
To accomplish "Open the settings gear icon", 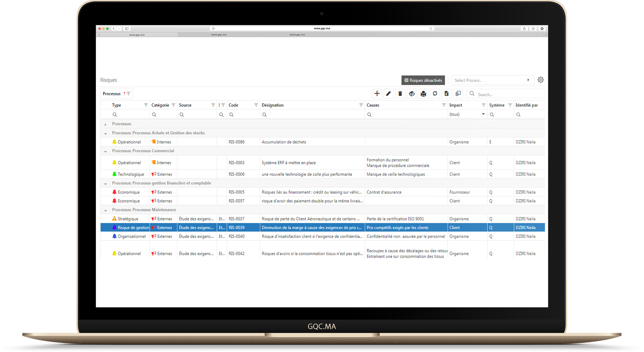I will (540, 80).
